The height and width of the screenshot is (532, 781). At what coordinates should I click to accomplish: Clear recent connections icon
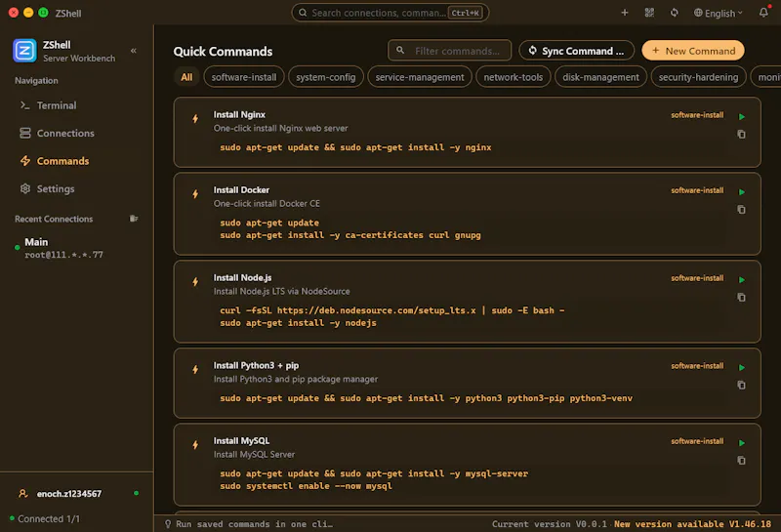tap(134, 219)
